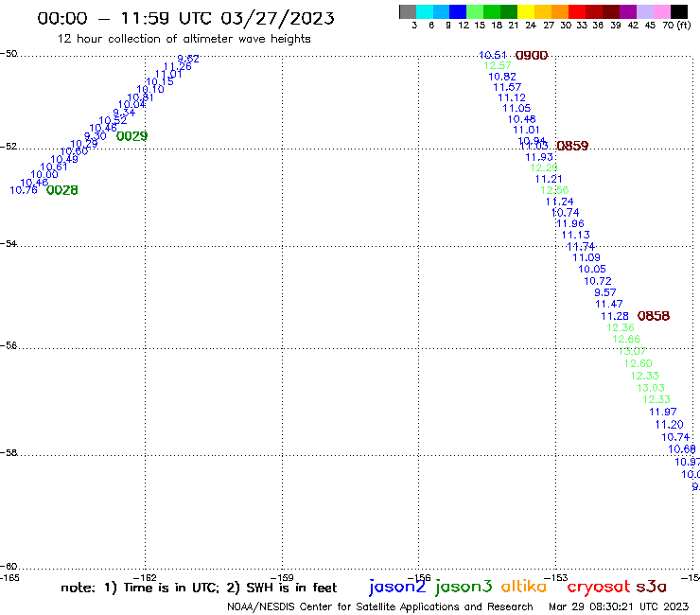Click the '70 (ft)' scale label
Viewport: 700px width, 615px height.
click(x=676, y=26)
